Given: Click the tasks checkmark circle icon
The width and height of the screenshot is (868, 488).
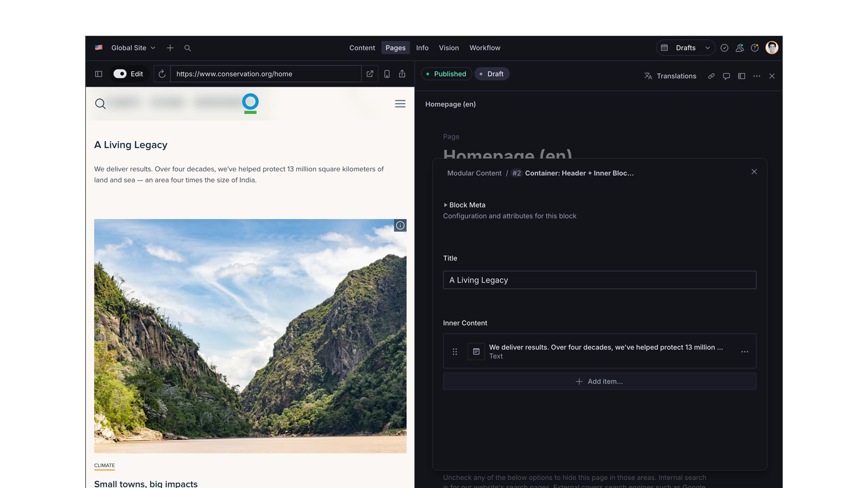Looking at the screenshot, I should coord(724,48).
